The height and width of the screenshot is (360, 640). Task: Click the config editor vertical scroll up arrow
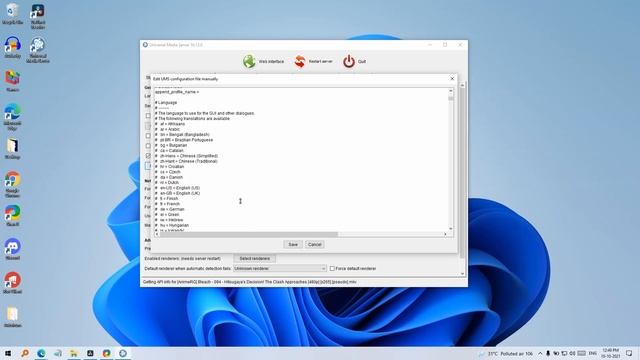(451, 91)
